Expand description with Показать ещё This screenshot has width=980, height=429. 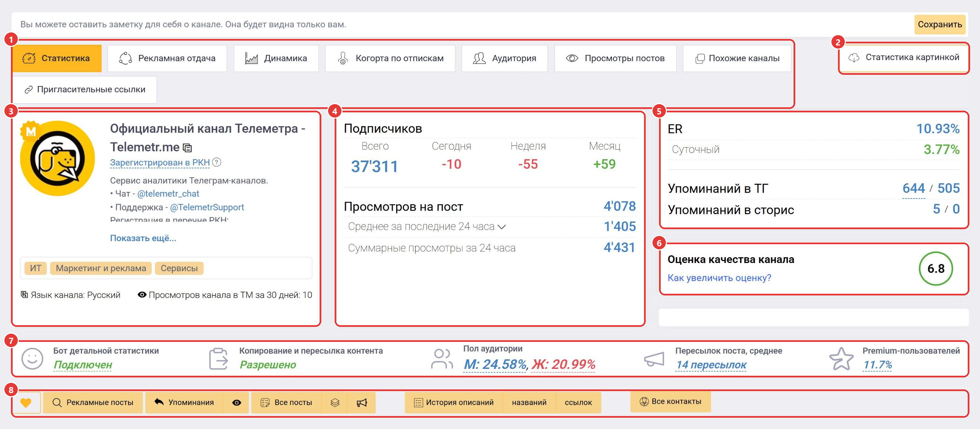(x=143, y=238)
